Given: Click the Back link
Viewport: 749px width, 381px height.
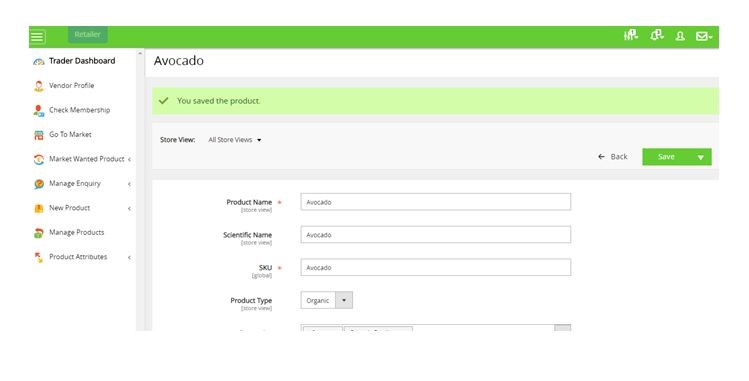Looking at the screenshot, I should click(x=613, y=157).
